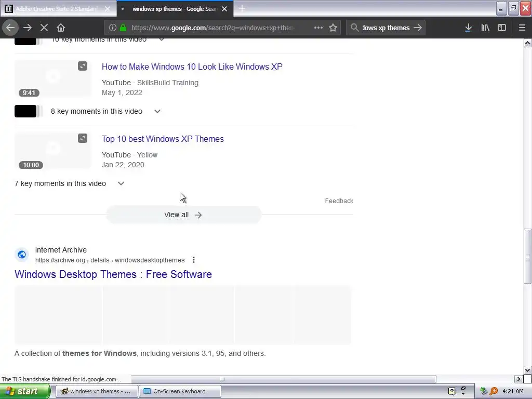Submit search with the arrow in search box
Image resolution: width=532 pixels, height=399 pixels.
click(418, 28)
